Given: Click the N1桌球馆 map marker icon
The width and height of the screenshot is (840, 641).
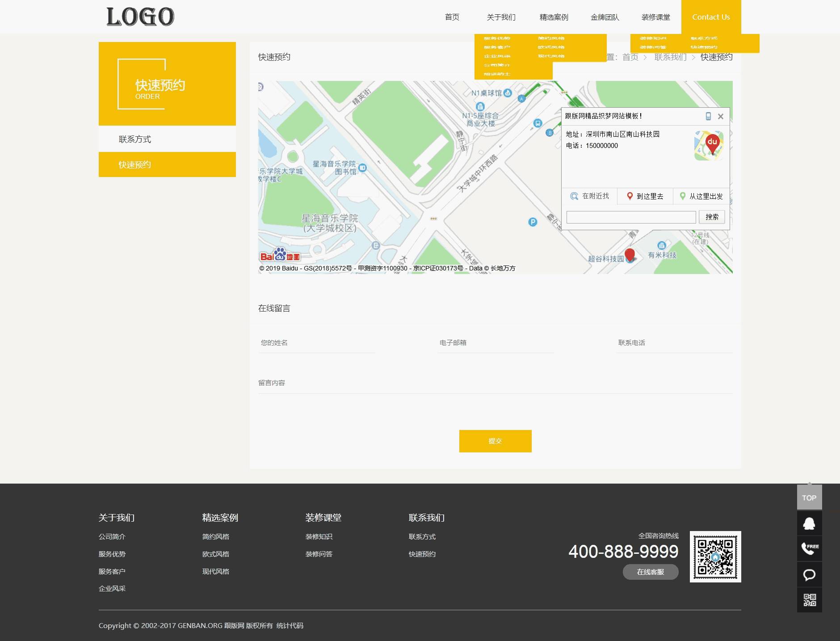Looking at the screenshot, I should click(x=508, y=93).
